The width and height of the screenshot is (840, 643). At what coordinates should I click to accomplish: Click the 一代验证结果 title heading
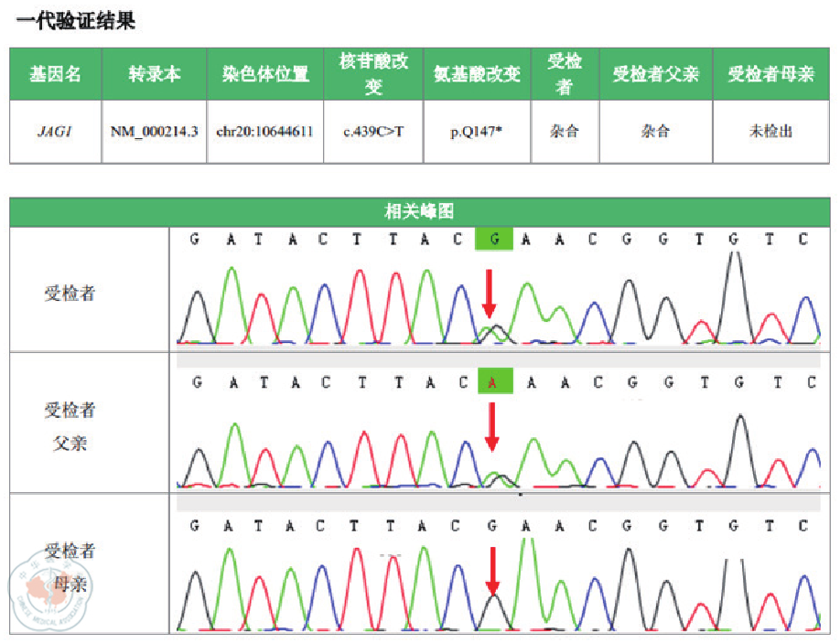[x=76, y=19]
